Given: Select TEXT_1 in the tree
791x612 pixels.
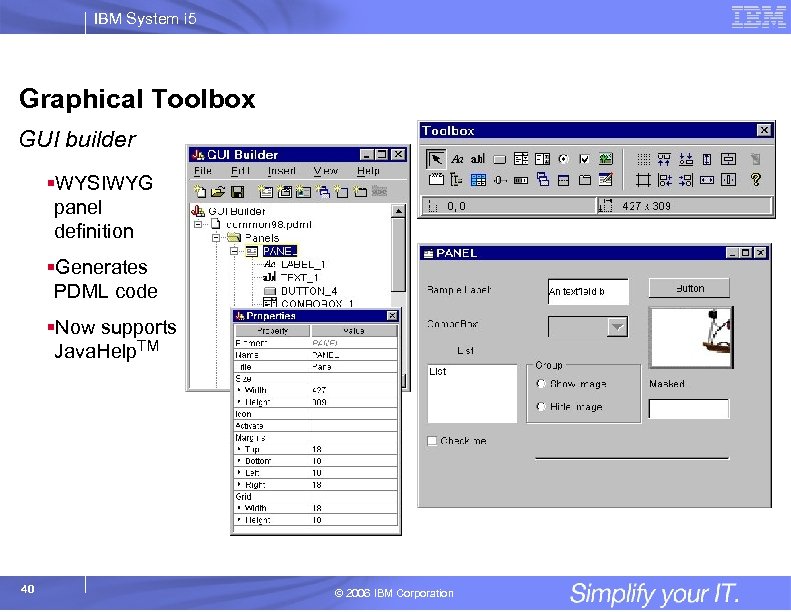Looking at the screenshot, I should (x=300, y=277).
